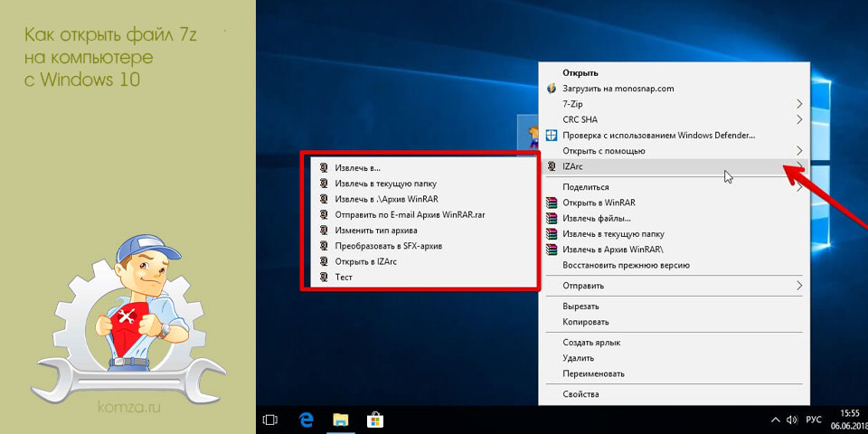Click icon next to Извлечь в текущую папку submenu item
Screen dimensions: 868x434
(324, 184)
